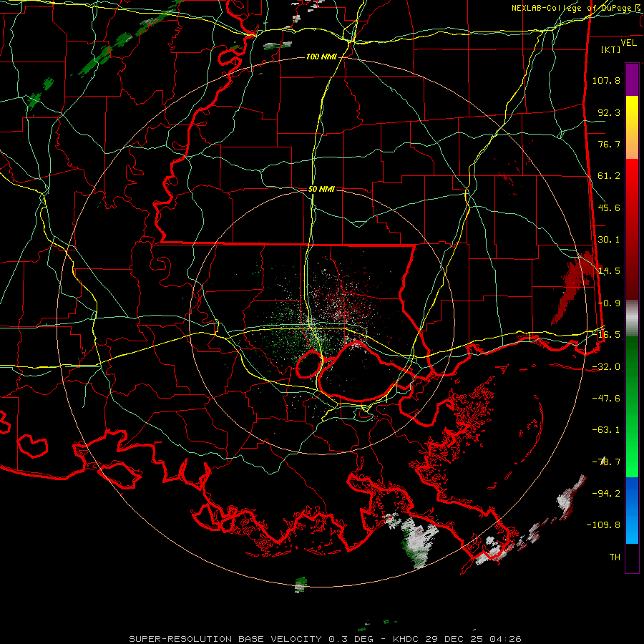Image resolution: width=644 pixels, height=644 pixels.
Task: Click the 45.6 velocity scale value
Action: coord(609,208)
